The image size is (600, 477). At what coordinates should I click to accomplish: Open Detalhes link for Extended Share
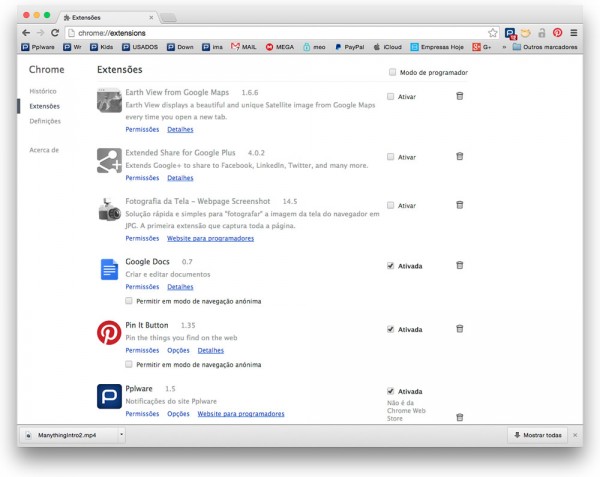[x=180, y=178]
